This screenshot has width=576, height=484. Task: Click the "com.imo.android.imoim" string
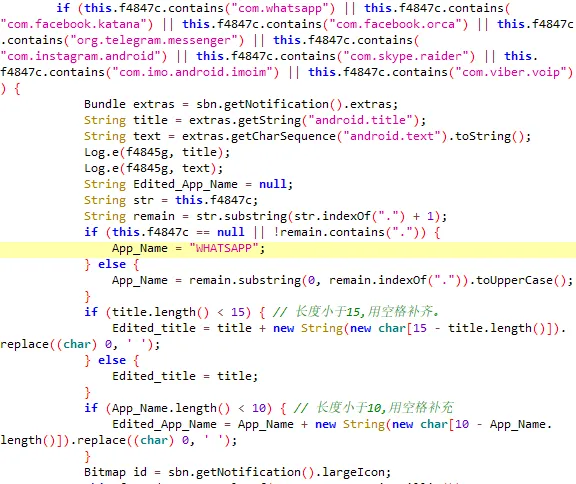coord(193,72)
